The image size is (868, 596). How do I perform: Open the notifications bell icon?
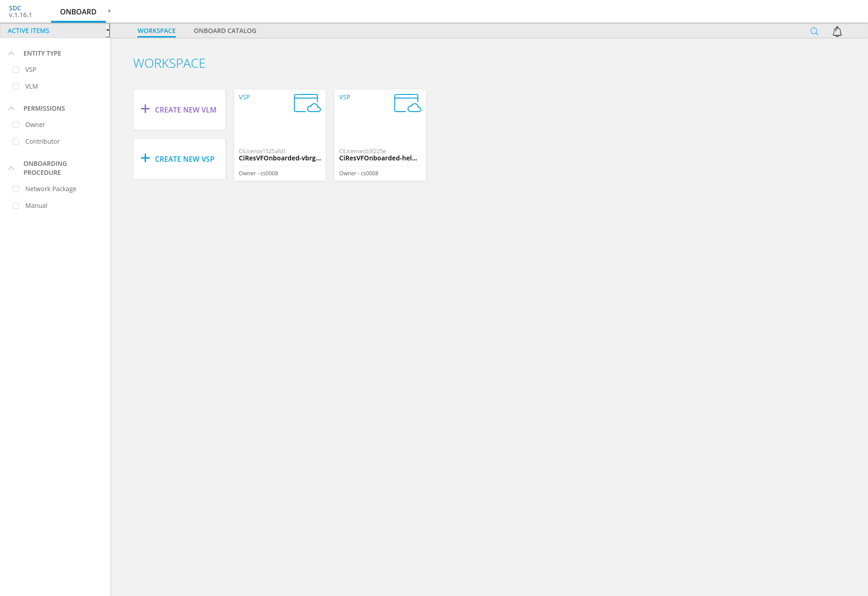tap(837, 31)
